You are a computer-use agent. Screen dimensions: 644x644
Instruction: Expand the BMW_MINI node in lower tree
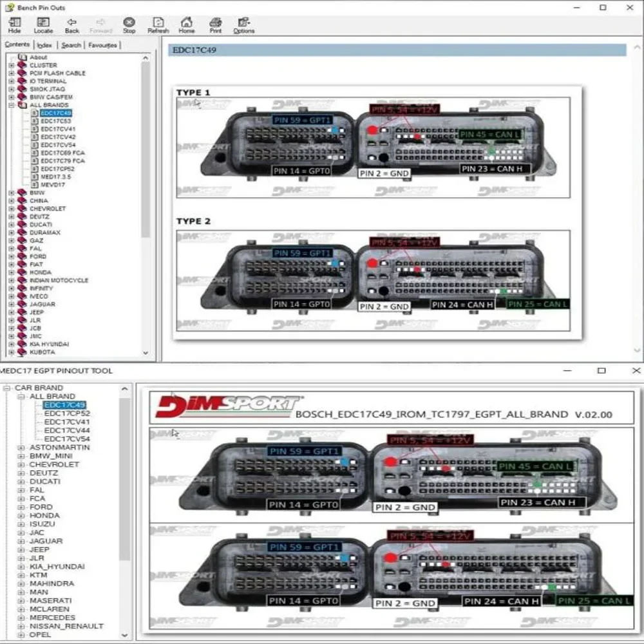(21, 456)
